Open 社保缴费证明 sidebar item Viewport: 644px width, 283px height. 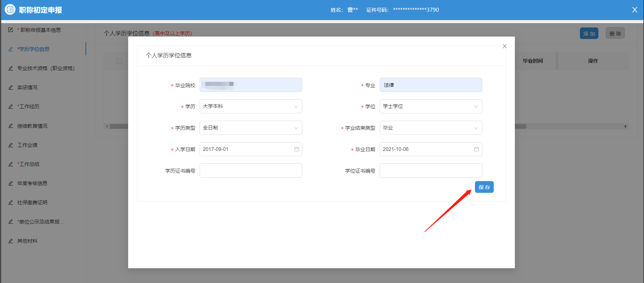click(32, 202)
